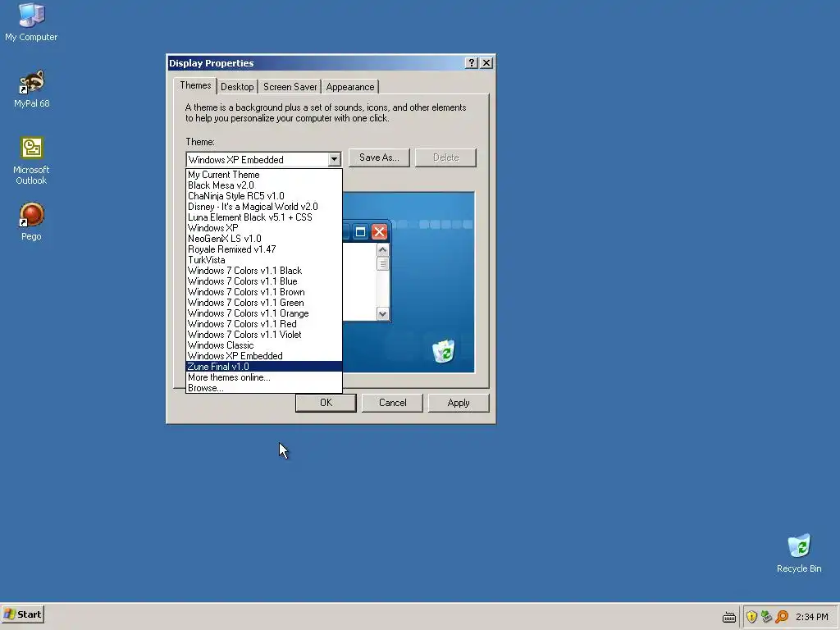Select the Themes tab
This screenshot has width=840, height=630.
(x=195, y=85)
